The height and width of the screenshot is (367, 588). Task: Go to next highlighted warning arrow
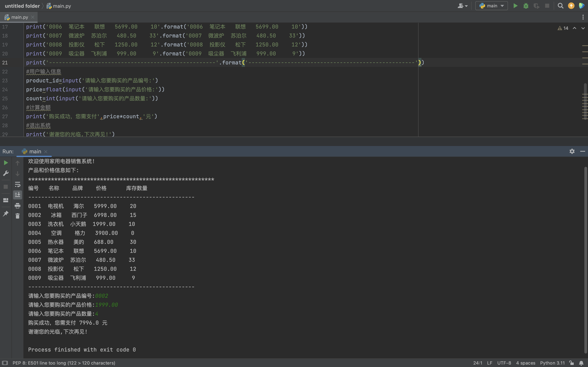583,28
